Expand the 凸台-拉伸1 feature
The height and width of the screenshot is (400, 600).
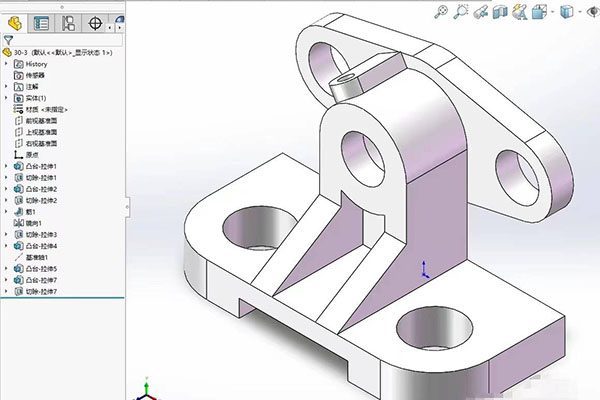tap(6, 166)
